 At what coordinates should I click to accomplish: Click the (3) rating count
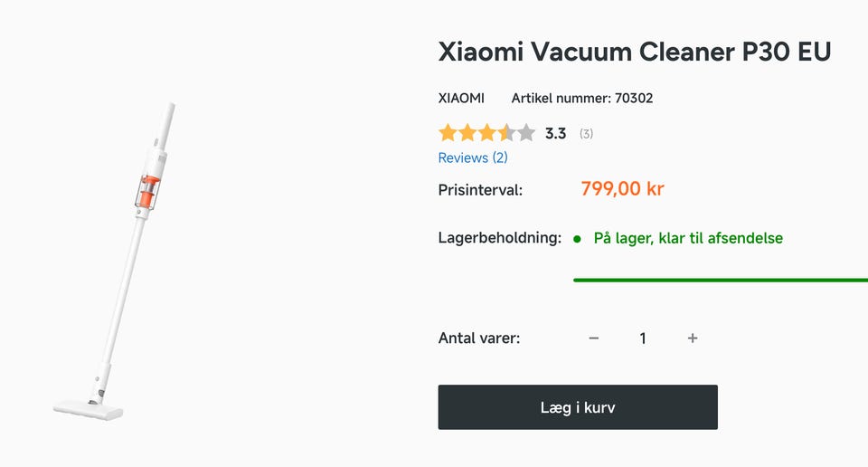587,134
